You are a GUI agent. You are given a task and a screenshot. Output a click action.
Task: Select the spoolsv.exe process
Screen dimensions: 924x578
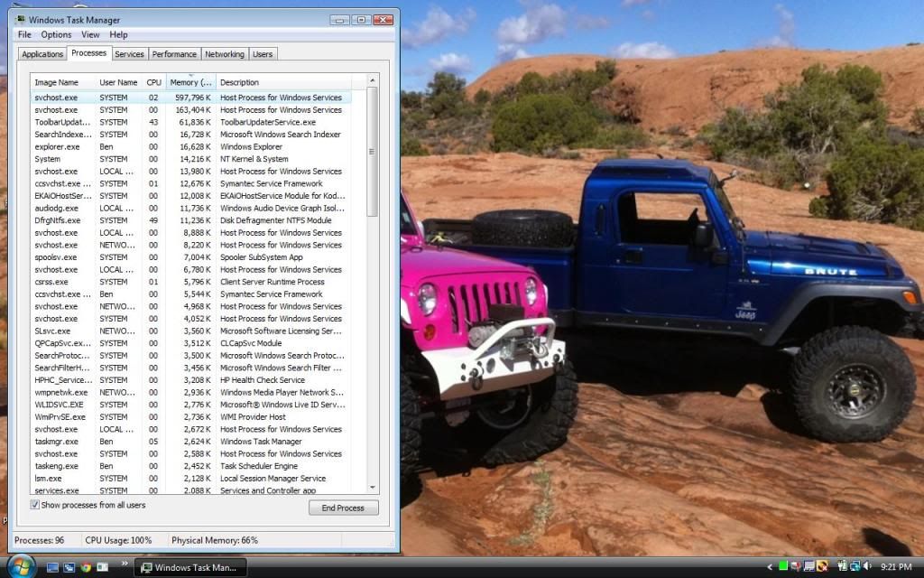191,257
